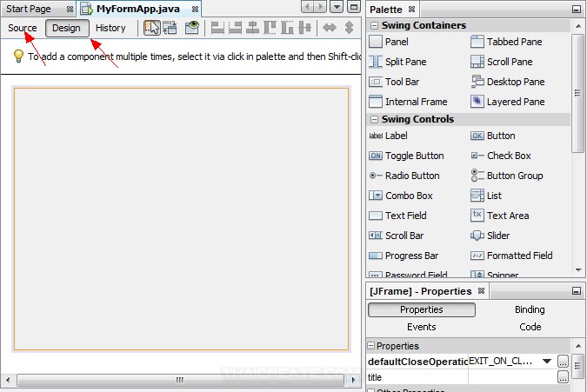
Task: Minimize the Palette panel
Action: tap(577, 10)
